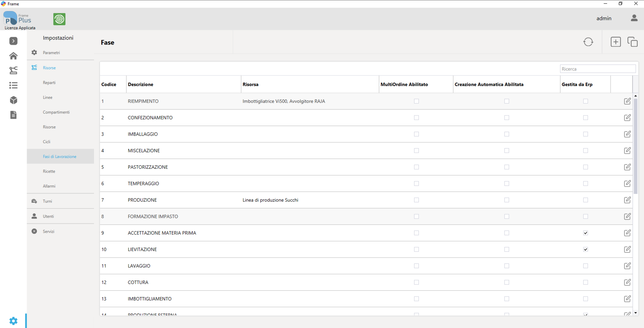The width and height of the screenshot is (644, 328).
Task: Click the Ricerca search field
Action: pos(598,69)
